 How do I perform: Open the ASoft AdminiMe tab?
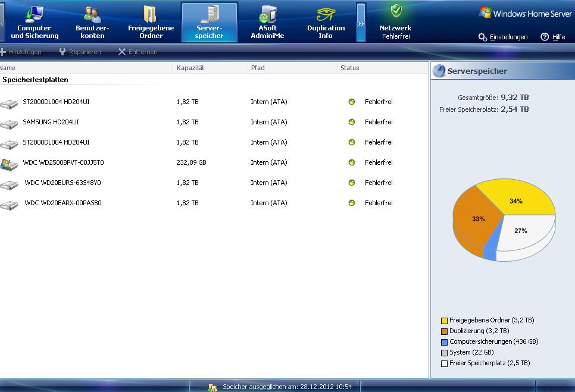(267, 23)
